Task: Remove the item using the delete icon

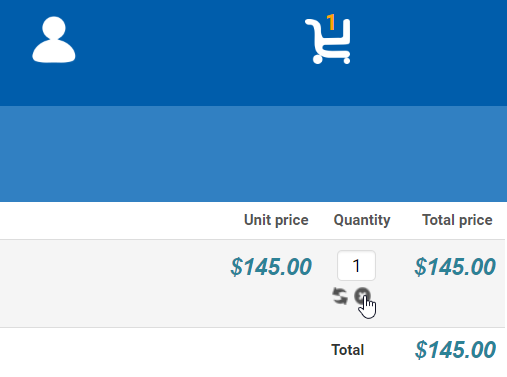Action: click(x=362, y=295)
